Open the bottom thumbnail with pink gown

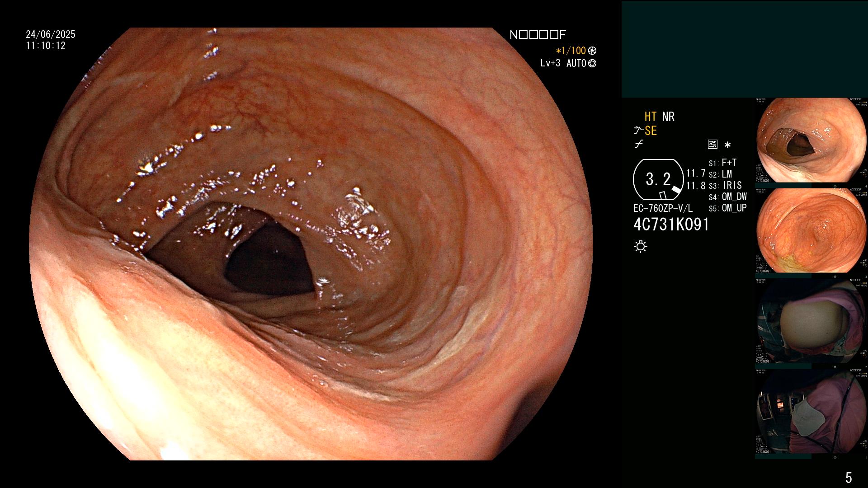(811, 411)
